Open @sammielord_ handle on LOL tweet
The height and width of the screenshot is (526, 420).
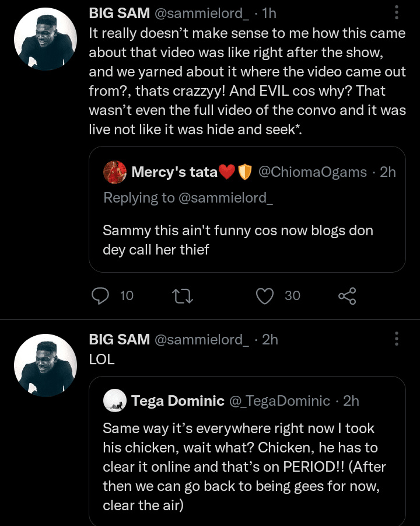click(x=201, y=339)
